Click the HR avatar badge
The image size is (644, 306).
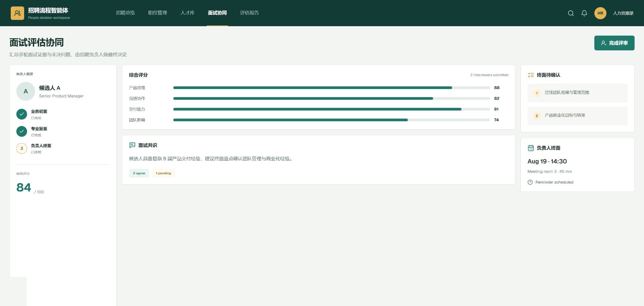pos(600,13)
